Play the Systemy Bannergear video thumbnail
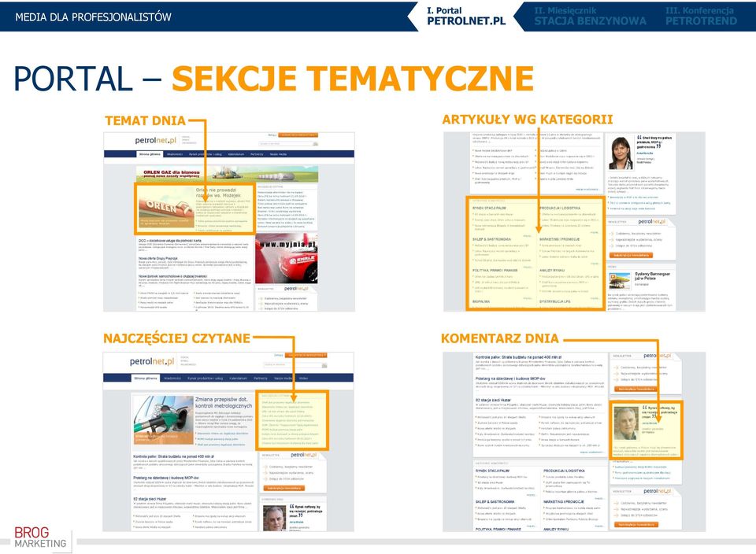Viewport: 756px width, 554px height. 620,280
